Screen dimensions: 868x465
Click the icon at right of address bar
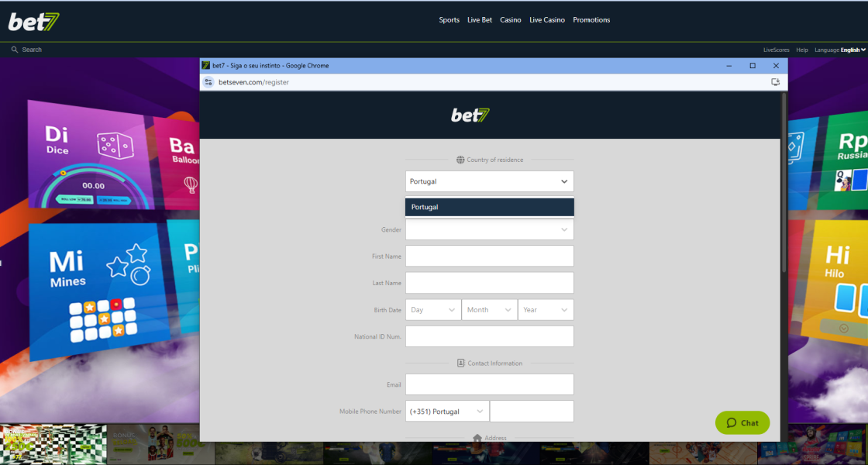pyautogui.click(x=775, y=82)
